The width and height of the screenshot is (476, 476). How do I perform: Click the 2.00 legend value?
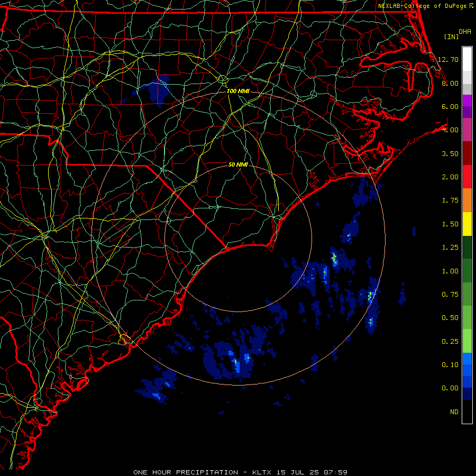(450, 177)
